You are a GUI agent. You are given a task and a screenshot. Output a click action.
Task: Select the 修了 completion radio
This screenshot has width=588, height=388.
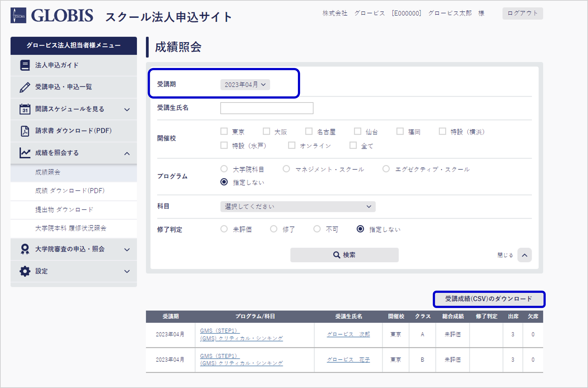point(274,229)
